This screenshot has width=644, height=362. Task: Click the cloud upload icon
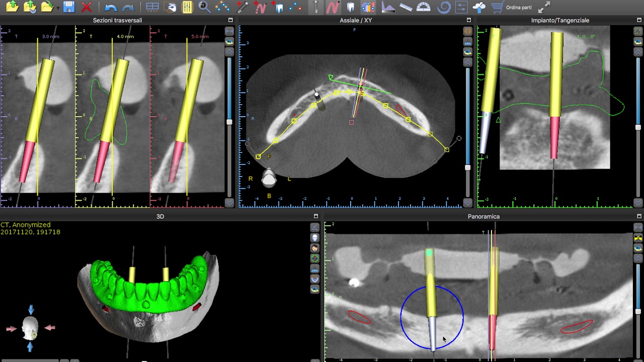pos(479,7)
